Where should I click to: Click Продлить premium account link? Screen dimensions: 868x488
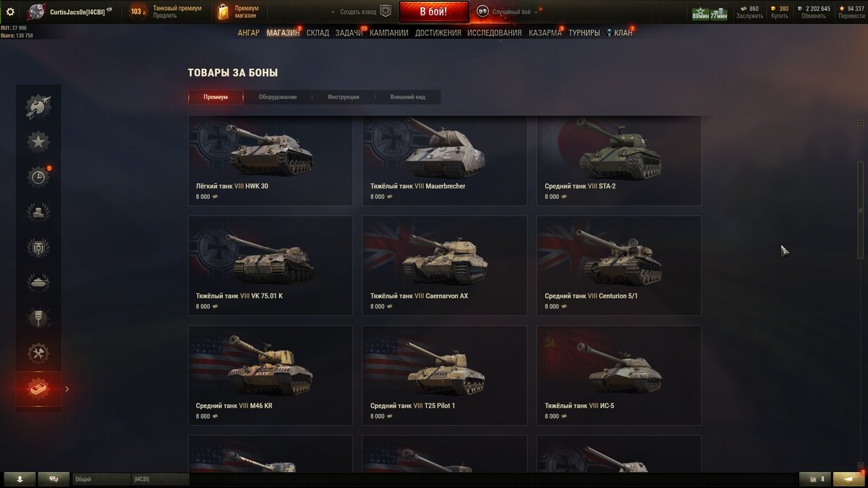(x=164, y=15)
